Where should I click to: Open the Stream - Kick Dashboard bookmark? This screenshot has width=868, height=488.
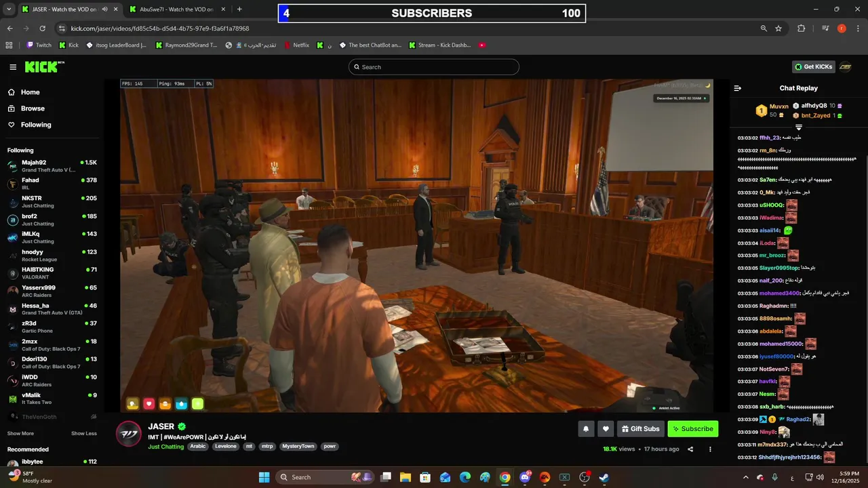click(439, 45)
